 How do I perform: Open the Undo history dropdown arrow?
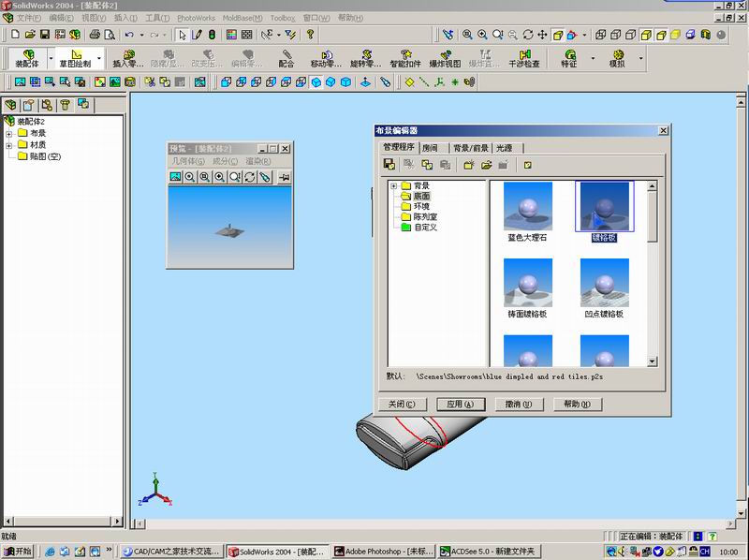(142, 35)
